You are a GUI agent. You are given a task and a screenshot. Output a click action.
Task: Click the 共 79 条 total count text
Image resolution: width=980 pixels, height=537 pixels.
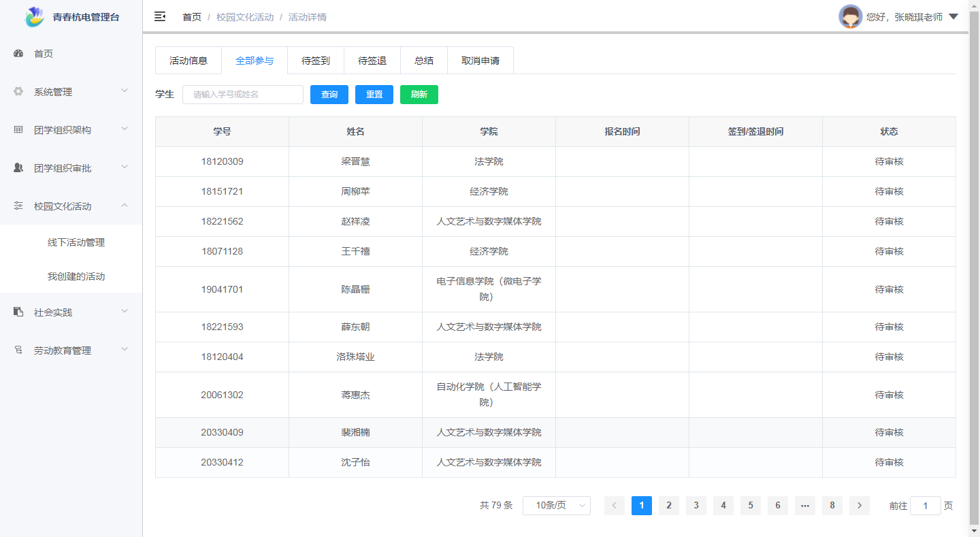tap(496, 505)
